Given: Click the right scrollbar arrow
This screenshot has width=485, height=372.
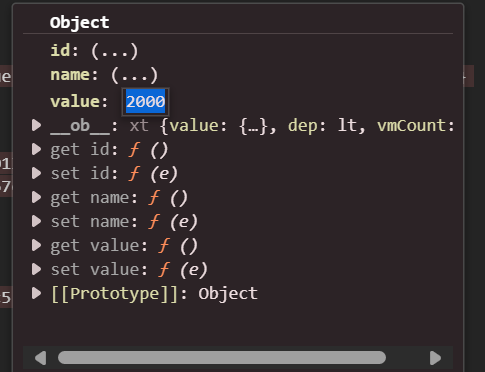Looking at the screenshot, I should [x=435, y=358].
